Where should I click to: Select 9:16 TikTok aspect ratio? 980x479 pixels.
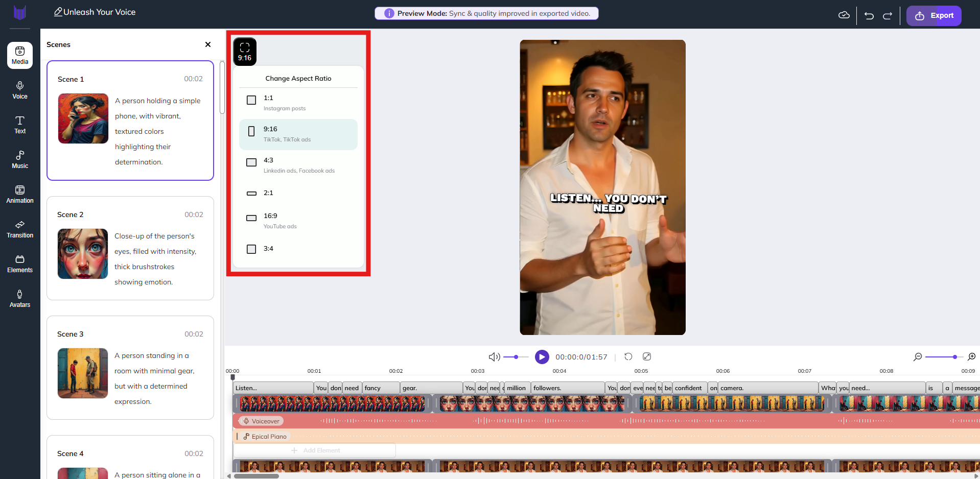(x=298, y=134)
